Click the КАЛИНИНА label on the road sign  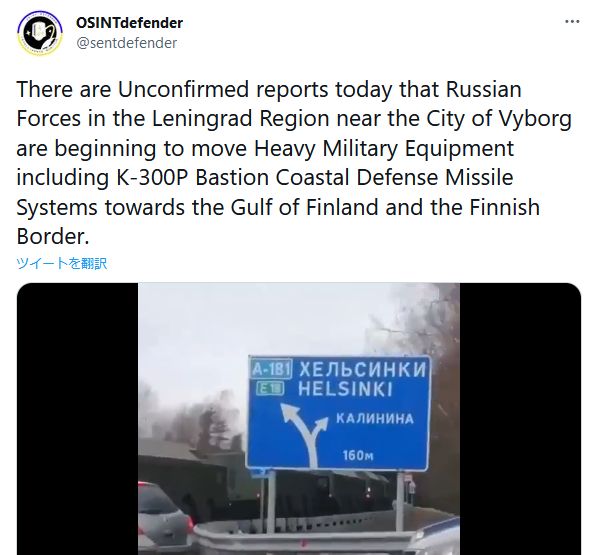[x=375, y=419]
